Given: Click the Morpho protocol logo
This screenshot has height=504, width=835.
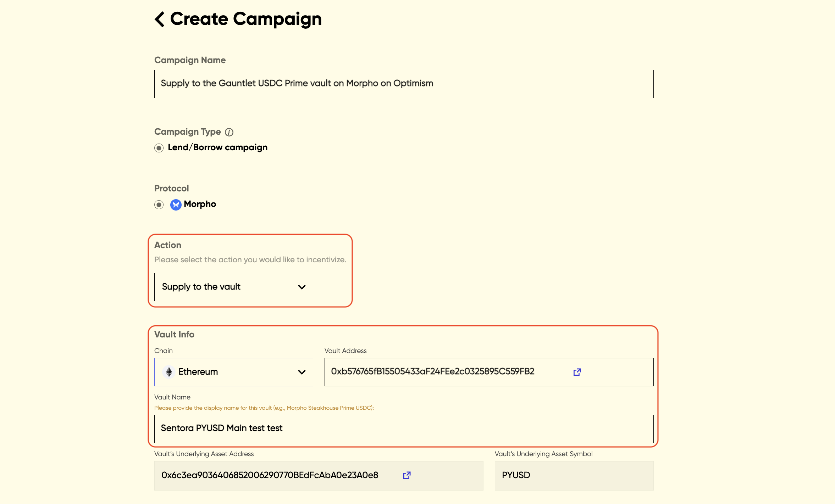Looking at the screenshot, I should 176,205.
